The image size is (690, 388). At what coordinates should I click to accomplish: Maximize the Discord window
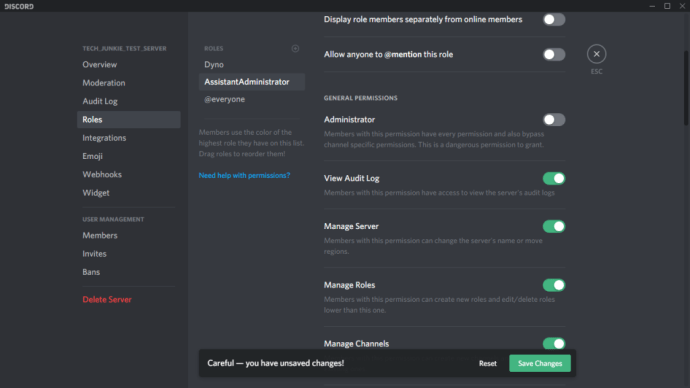coord(667,6)
